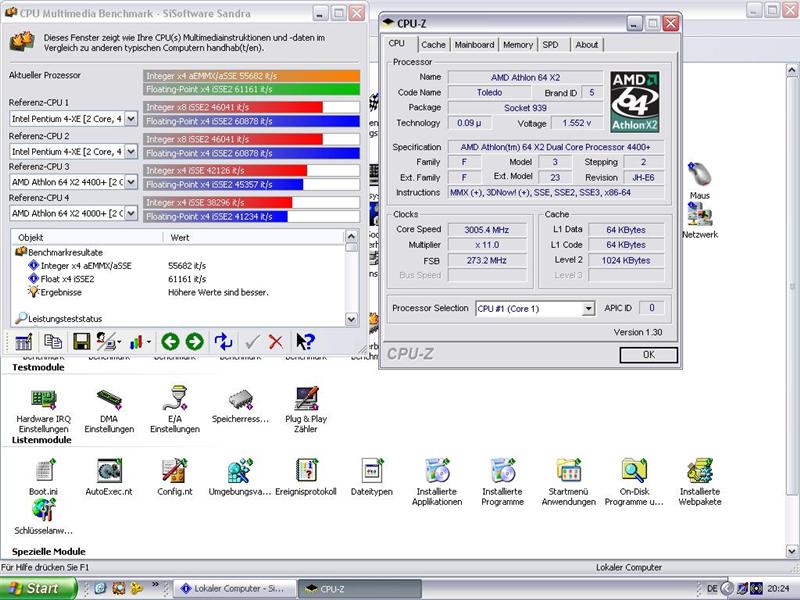Open the dropdown arrow beside the user-computer icon
This screenshot has width=800, height=600.
(120, 342)
